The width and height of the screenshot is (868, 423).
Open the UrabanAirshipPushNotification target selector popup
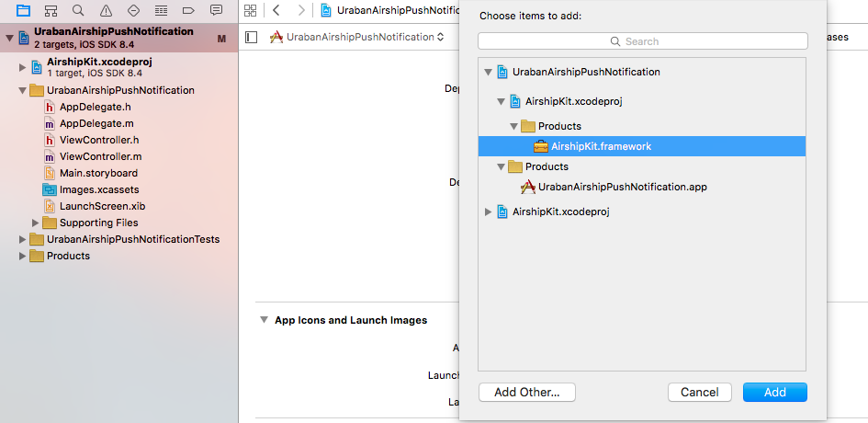(x=357, y=37)
